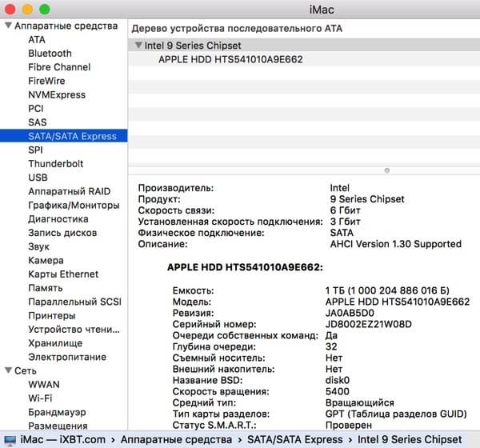Collapse the Сеть section triangle
Screen dimensions: 480x448
[x=9, y=370]
